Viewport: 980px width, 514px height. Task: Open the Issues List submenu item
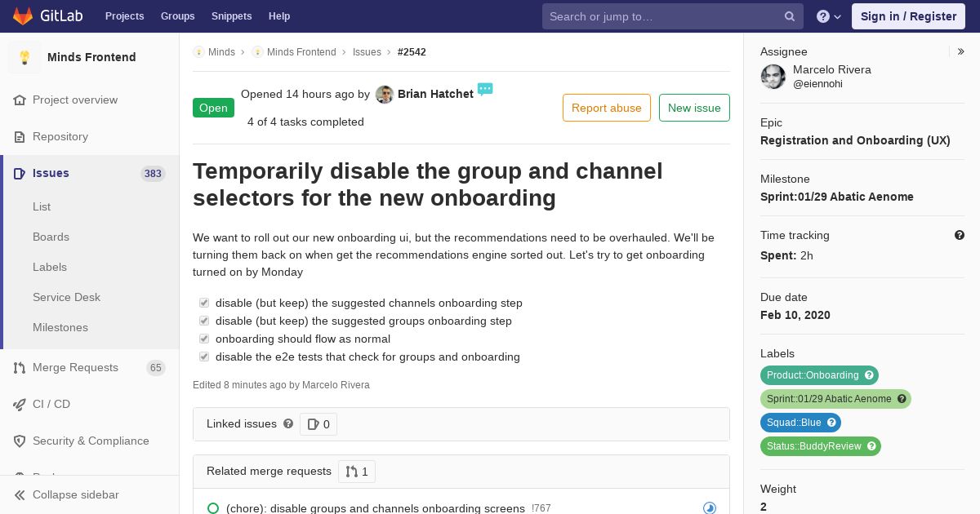tap(42, 206)
